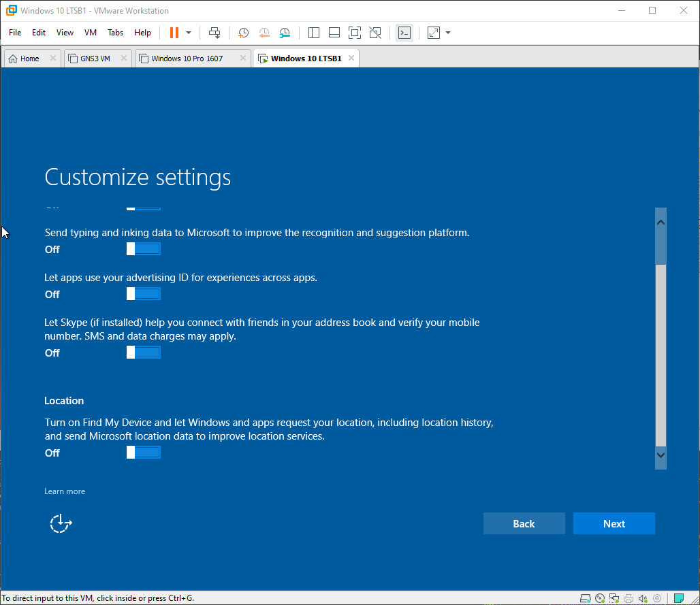Click the VMware Workstation logo in title bar
Image resolution: width=700 pixels, height=605 pixels.
[11, 10]
